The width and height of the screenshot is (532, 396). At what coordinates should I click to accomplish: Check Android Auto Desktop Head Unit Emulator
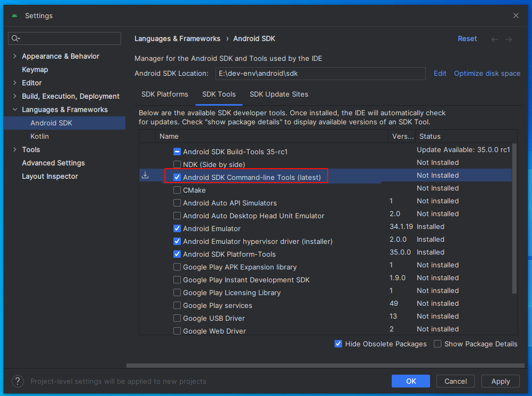click(177, 216)
